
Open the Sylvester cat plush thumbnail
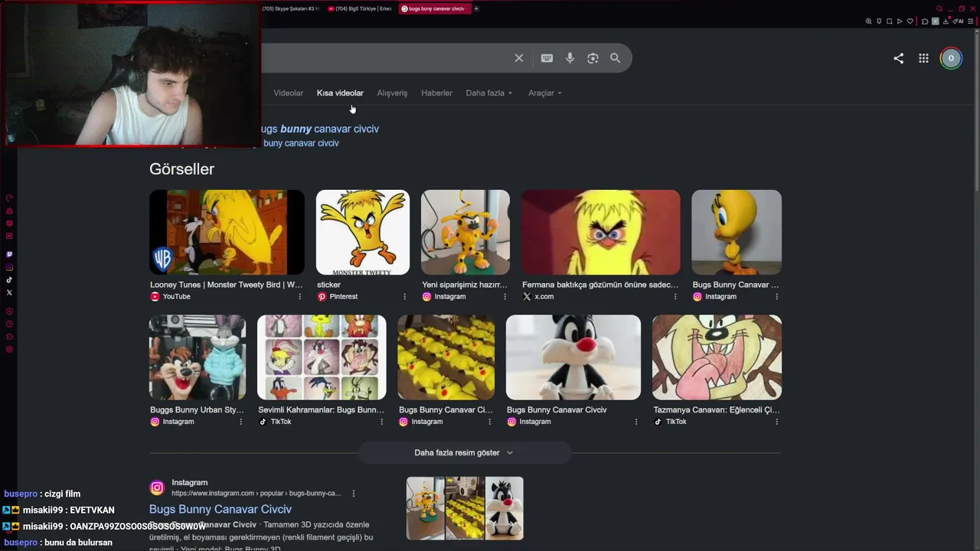coord(573,357)
